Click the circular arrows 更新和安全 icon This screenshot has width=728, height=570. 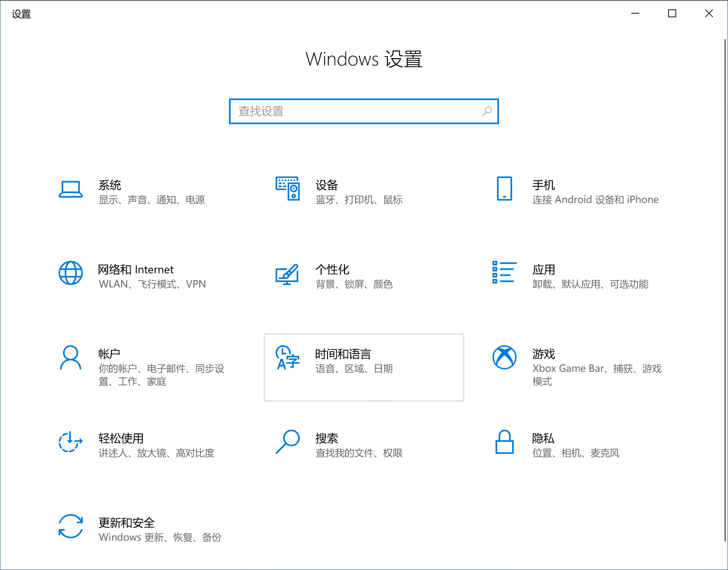[71, 526]
